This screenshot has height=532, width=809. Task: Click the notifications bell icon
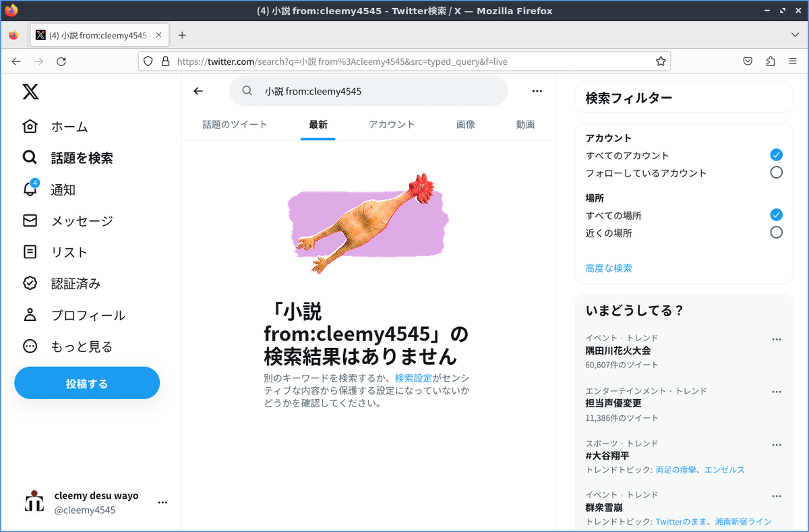coord(30,189)
